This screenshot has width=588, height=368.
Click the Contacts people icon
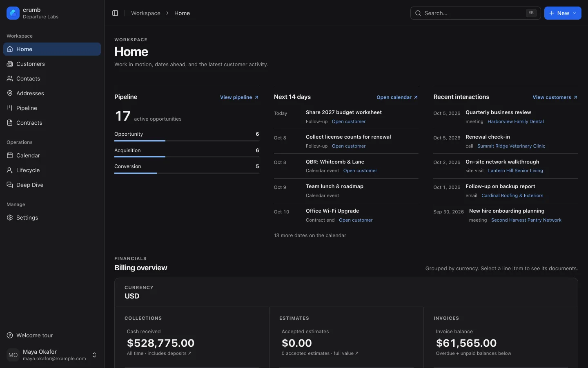[x=10, y=79]
